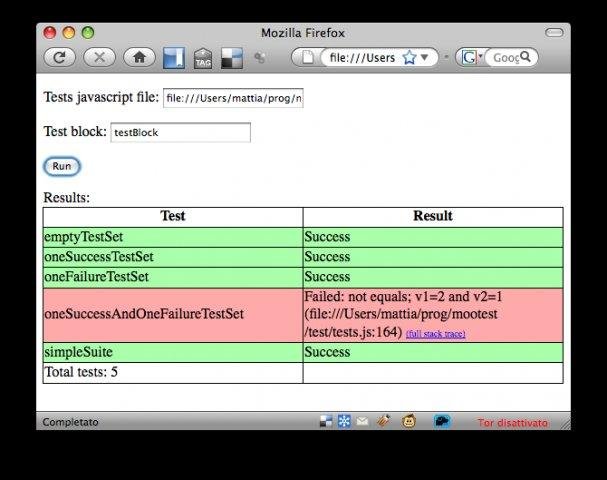Bookmark this page with the star
Screen dimensions: 607x480
click(x=409, y=58)
